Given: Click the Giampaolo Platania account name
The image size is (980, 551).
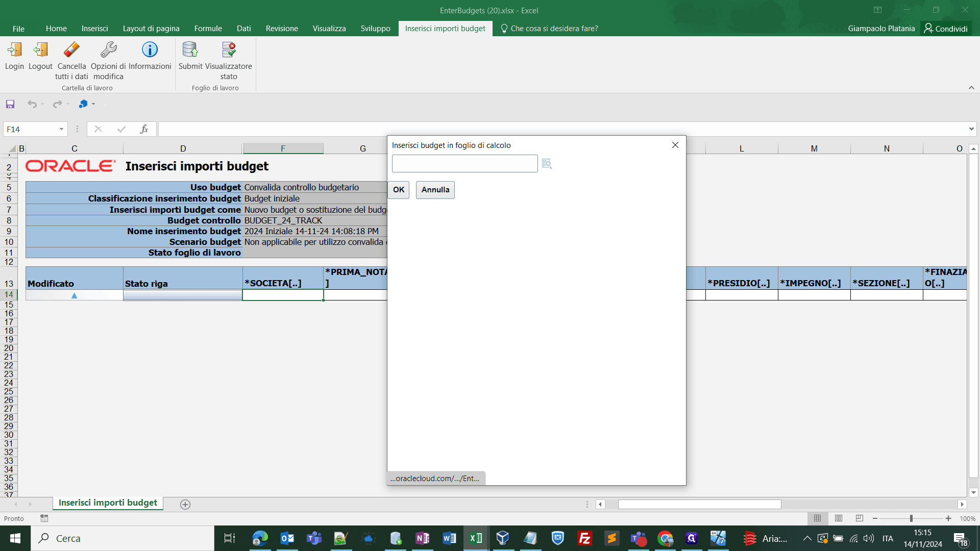Looking at the screenshot, I should tap(881, 29).
